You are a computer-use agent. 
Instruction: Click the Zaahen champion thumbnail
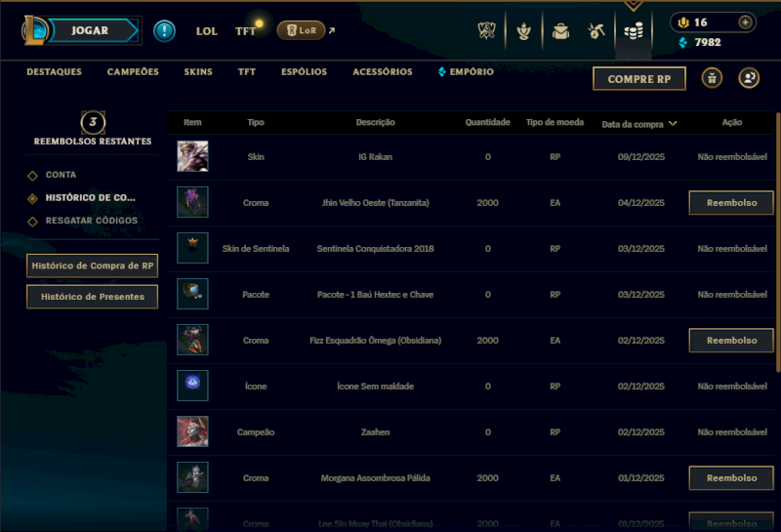point(192,431)
